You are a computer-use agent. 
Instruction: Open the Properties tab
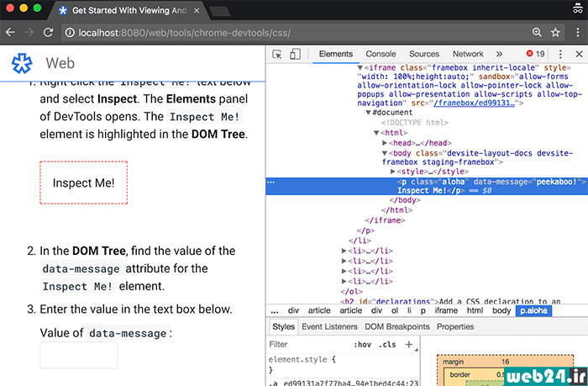click(455, 326)
